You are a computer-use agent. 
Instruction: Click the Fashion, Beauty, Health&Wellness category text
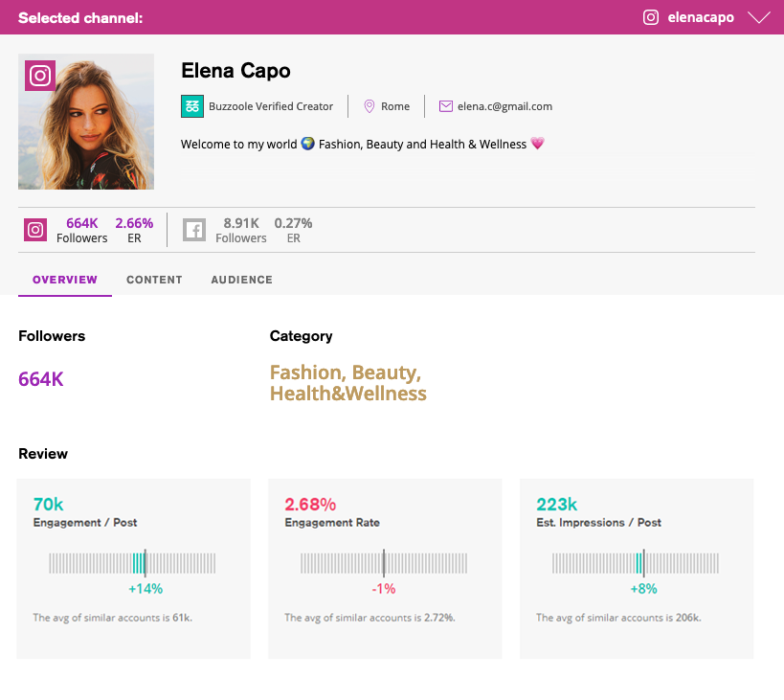coord(347,383)
